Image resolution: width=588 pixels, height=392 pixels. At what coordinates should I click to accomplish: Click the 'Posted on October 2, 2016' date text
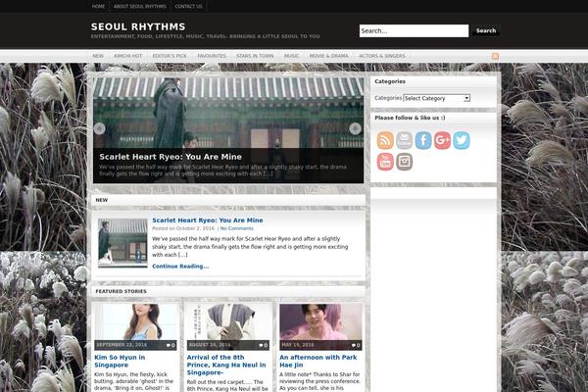183,228
